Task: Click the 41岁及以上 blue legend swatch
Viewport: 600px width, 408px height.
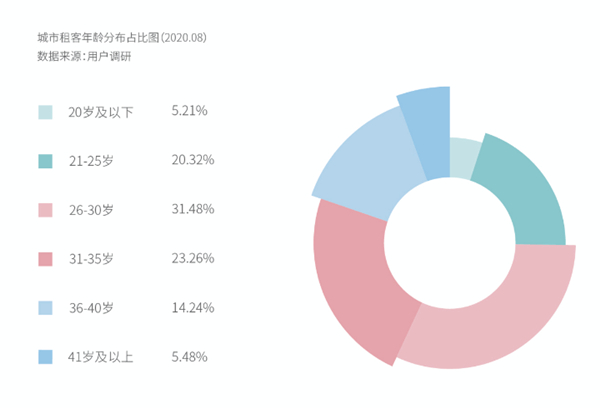Action: pos(45,357)
